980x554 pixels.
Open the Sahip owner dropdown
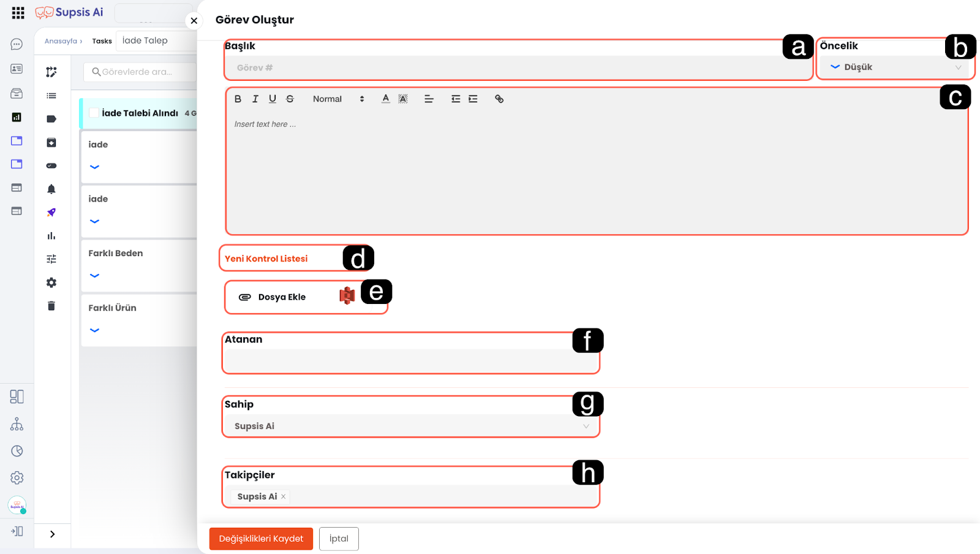point(410,426)
